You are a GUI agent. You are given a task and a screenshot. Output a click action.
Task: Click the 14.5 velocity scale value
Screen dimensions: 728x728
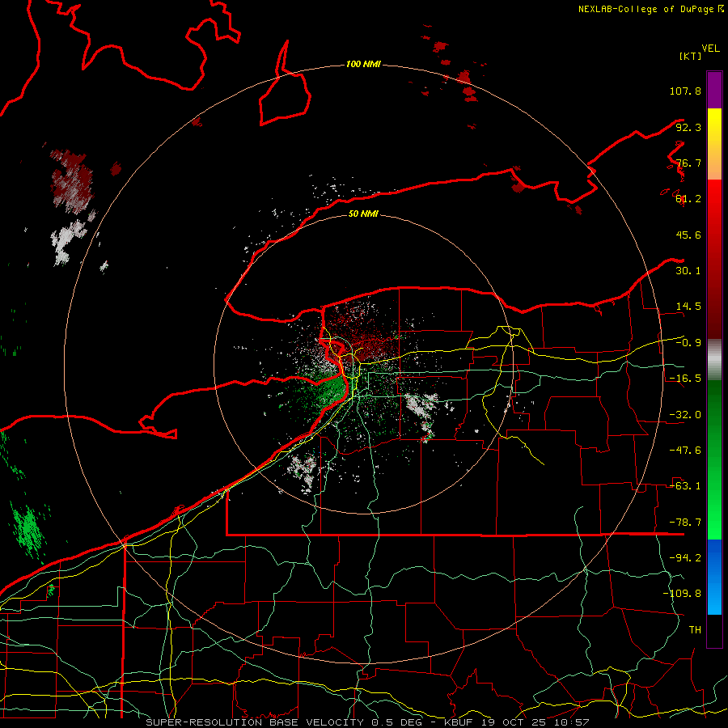tap(688, 307)
